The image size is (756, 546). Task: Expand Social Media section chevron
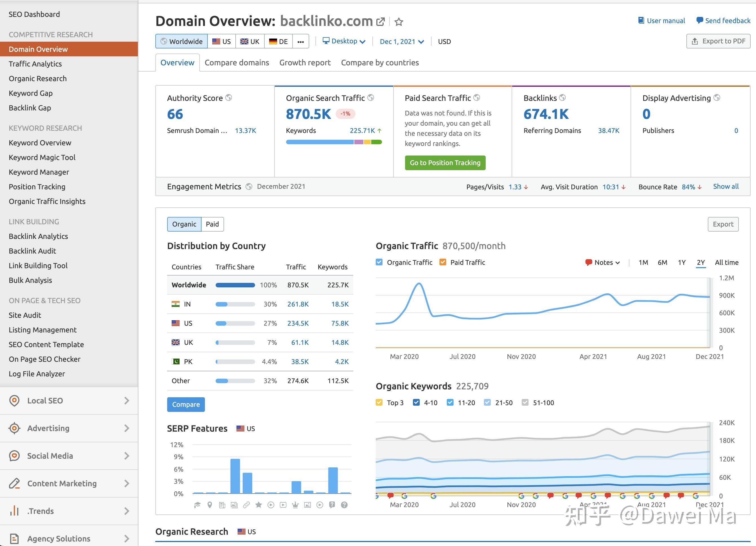[x=126, y=456]
